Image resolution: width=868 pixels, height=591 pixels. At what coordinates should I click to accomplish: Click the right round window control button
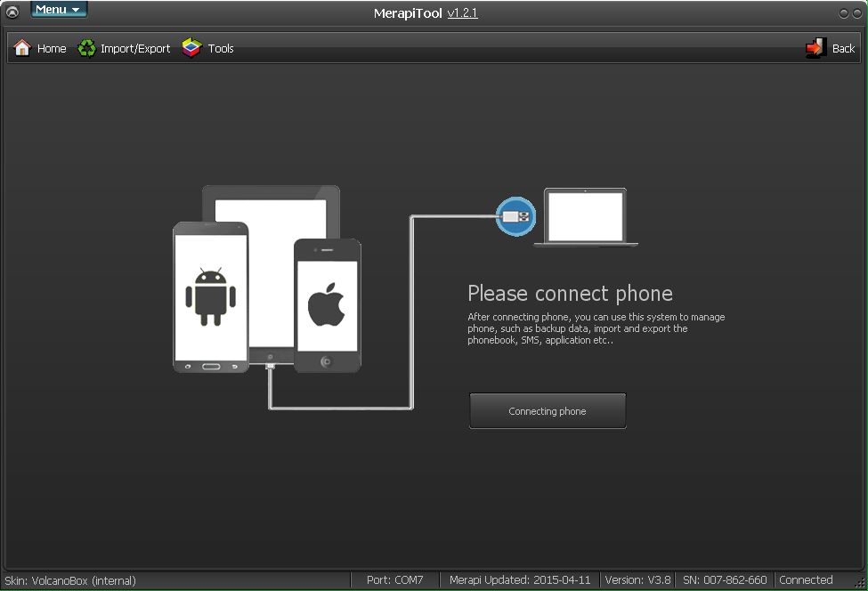pos(857,13)
